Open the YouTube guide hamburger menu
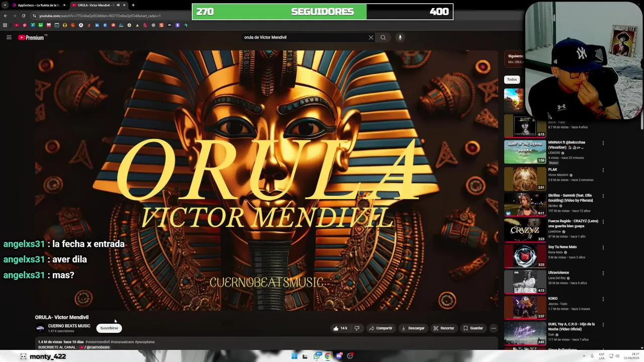The image size is (644, 362). 9,37
